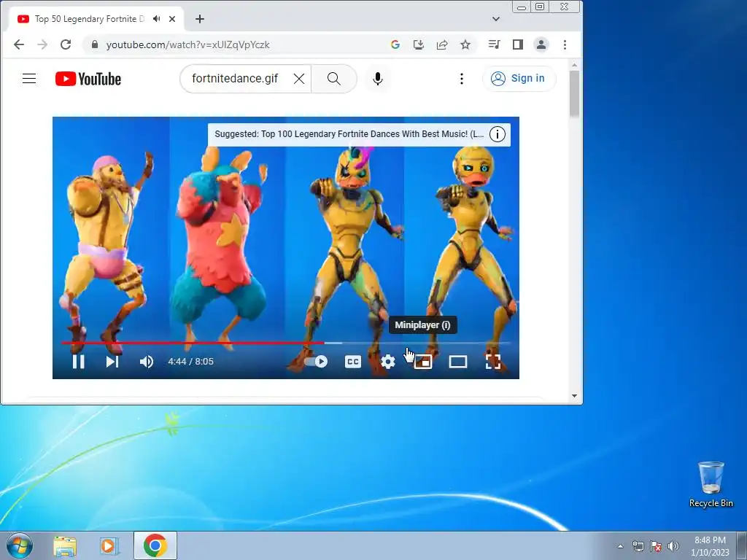Open a new browser tab
This screenshot has height=560, width=747.
pyautogui.click(x=200, y=19)
